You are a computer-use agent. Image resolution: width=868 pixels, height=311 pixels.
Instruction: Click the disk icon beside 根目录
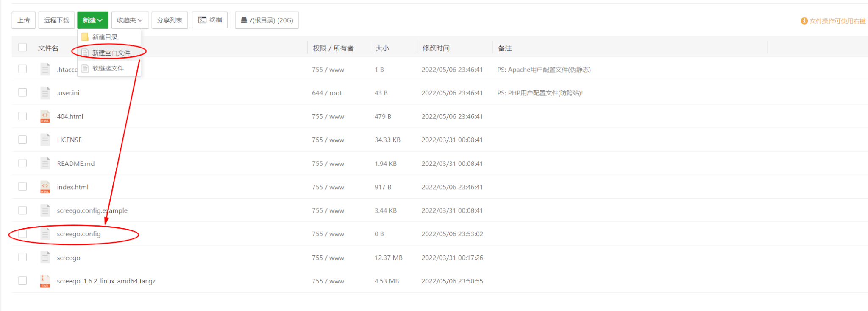(x=244, y=20)
